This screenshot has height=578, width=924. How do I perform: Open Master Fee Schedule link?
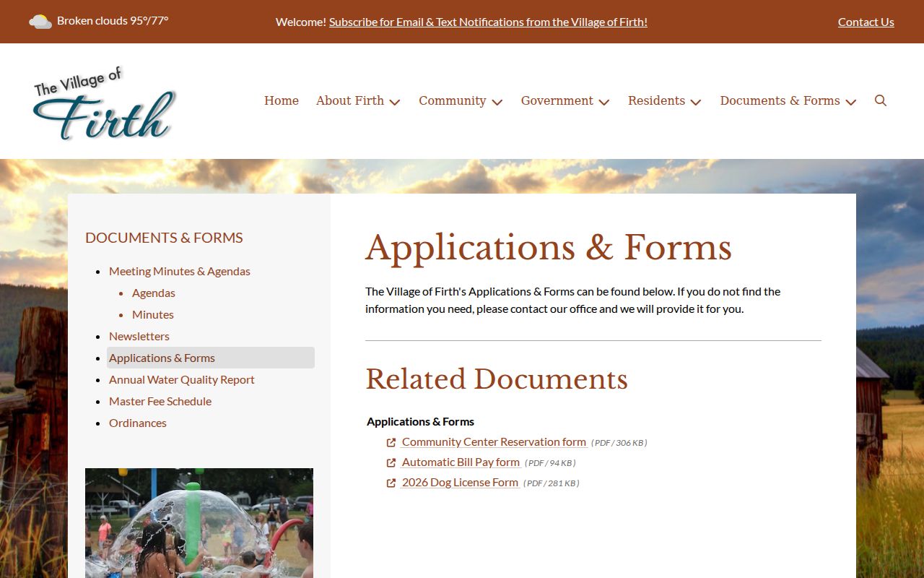(160, 401)
